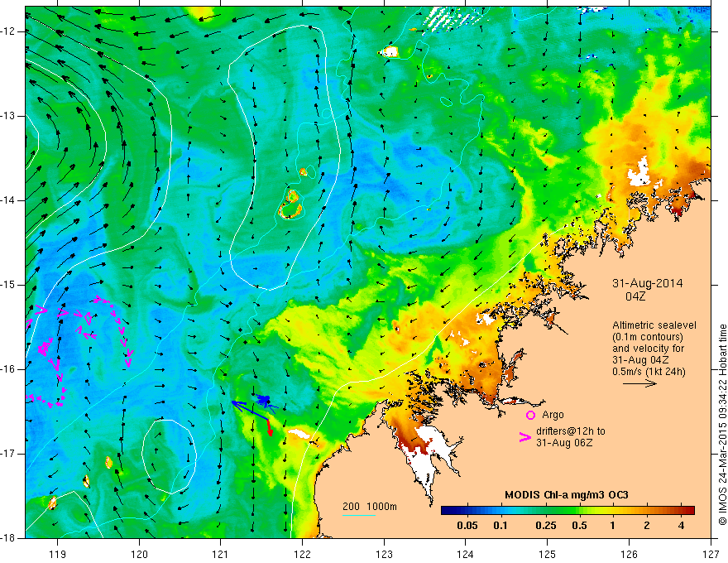The width and height of the screenshot is (728, 563).
Task: Click the longitude axis label 121
Action: tap(221, 554)
